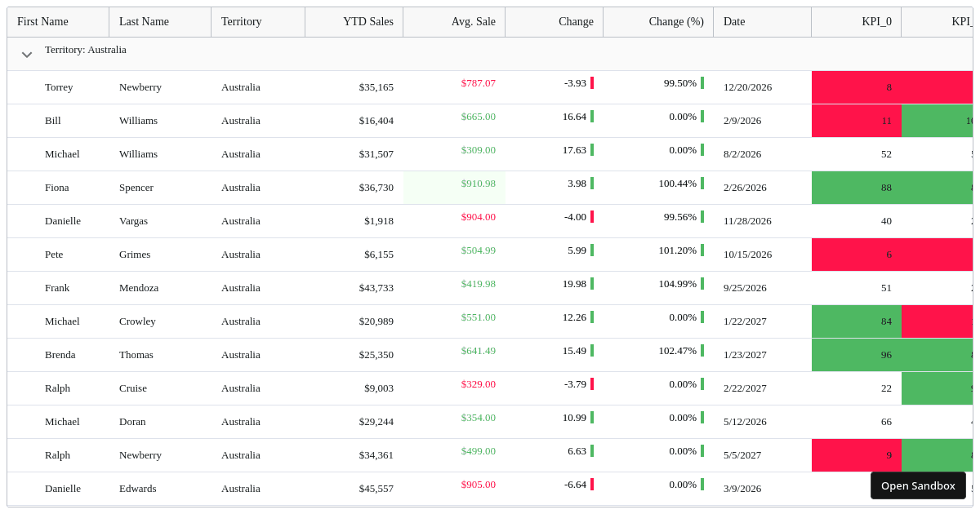Click Change (%) value '99.50%'

point(680,83)
